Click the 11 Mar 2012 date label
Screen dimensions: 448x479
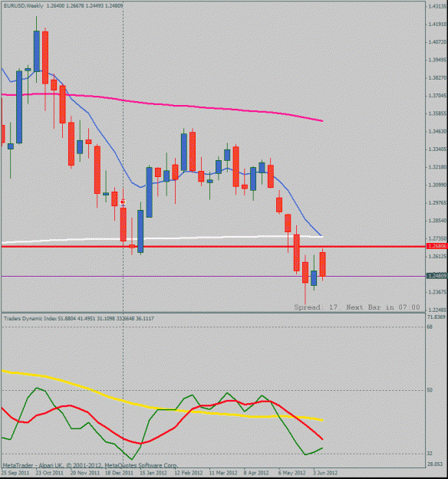[223, 473]
